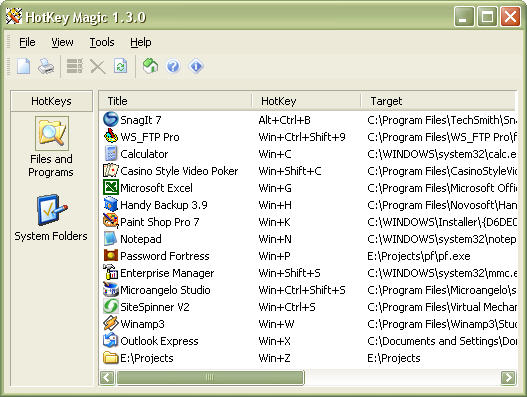Image resolution: width=527 pixels, height=397 pixels.
Task: Open the Help menu
Action: [140, 42]
